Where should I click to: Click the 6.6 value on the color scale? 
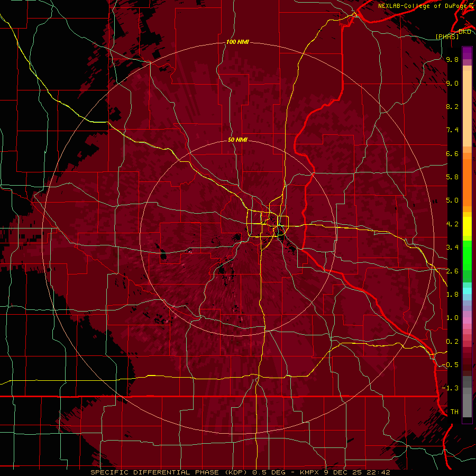click(452, 153)
